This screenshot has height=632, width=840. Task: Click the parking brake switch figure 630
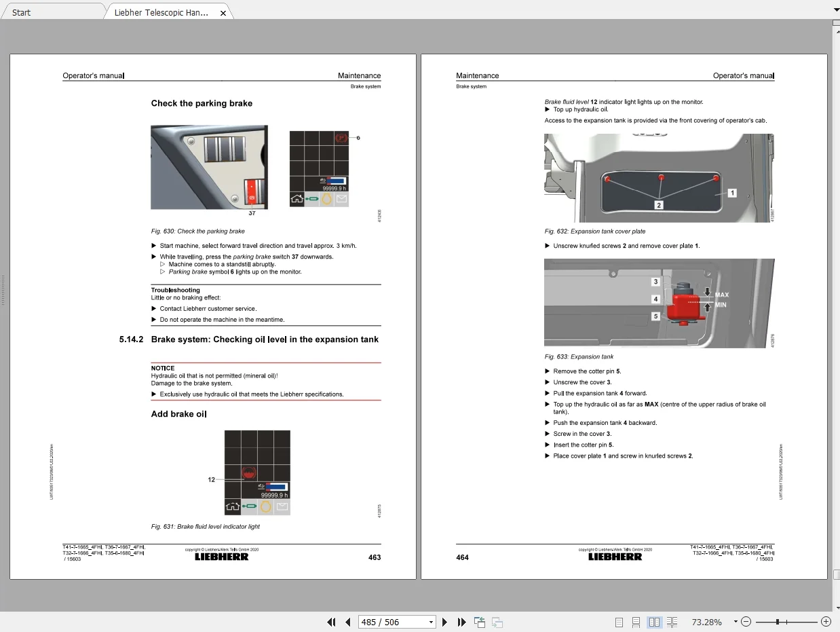tap(209, 167)
